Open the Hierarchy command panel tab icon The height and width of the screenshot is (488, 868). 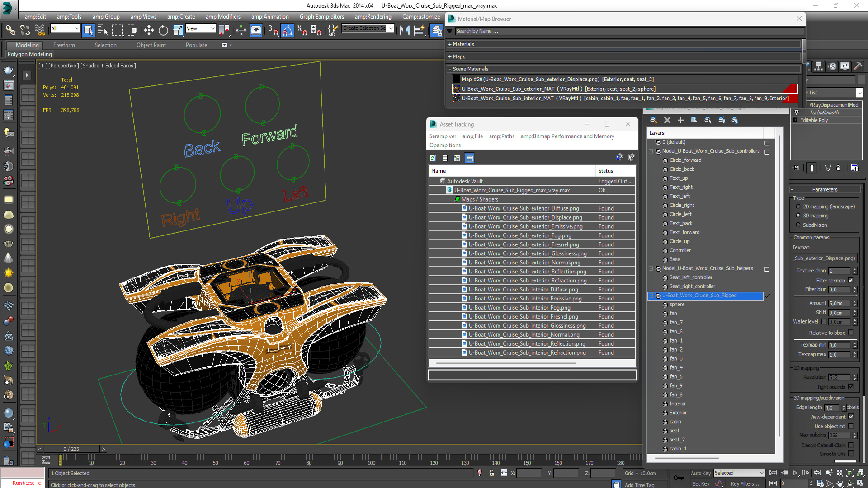coord(819,66)
